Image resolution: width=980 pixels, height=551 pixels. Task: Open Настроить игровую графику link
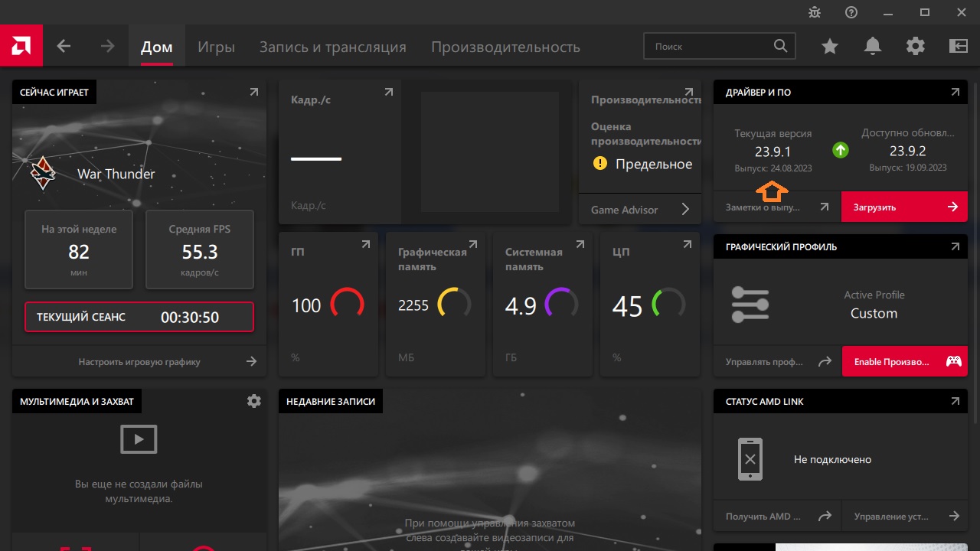point(139,361)
